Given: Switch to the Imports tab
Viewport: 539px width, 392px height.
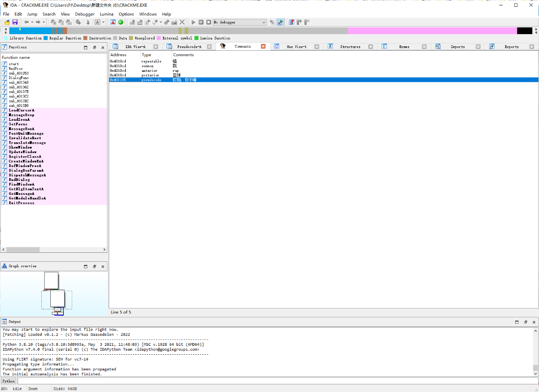Looking at the screenshot, I should [458, 47].
